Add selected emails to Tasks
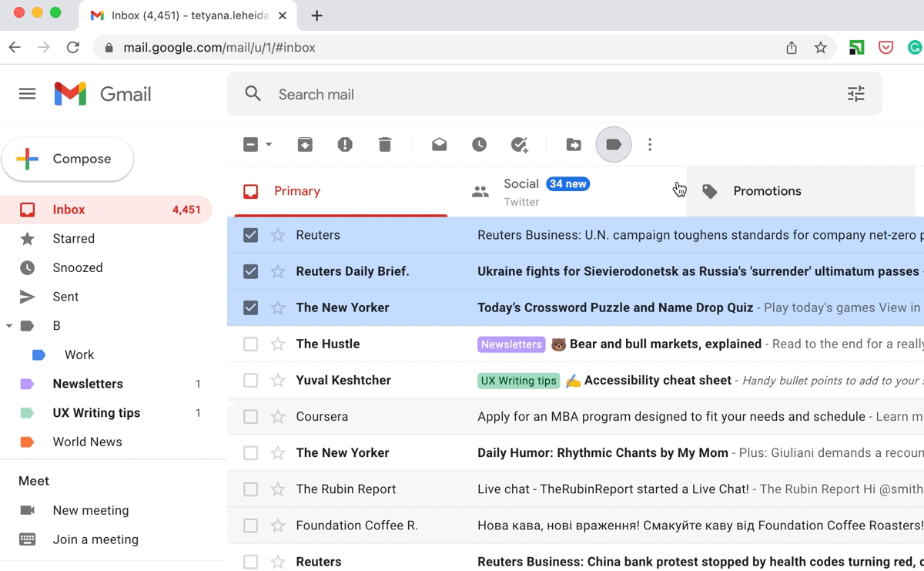 [x=520, y=145]
